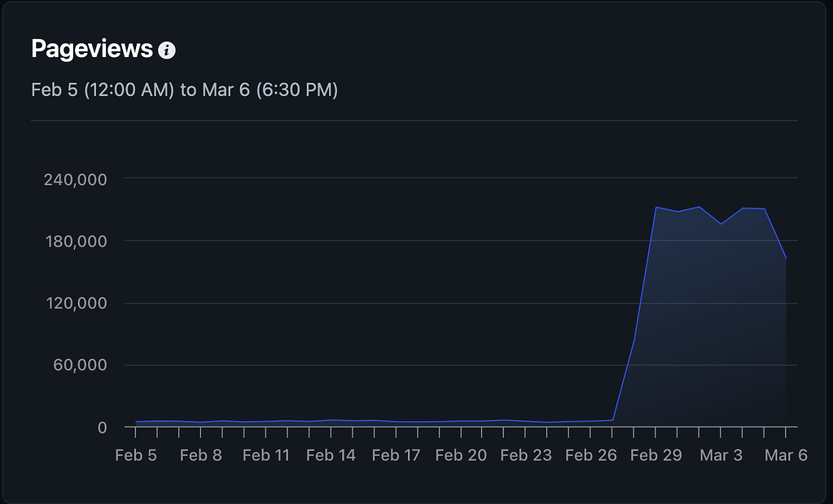The height and width of the screenshot is (504, 833).
Task: Select the 180,000 gridline label
Action: [x=75, y=241]
